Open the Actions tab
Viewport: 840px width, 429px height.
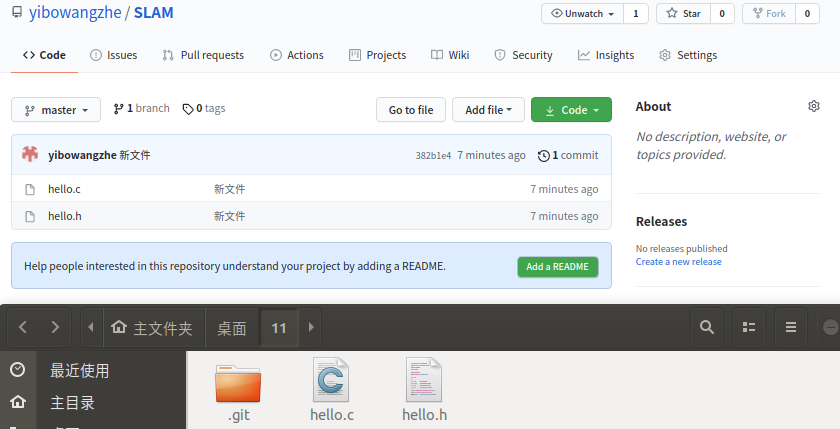point(297,55)
